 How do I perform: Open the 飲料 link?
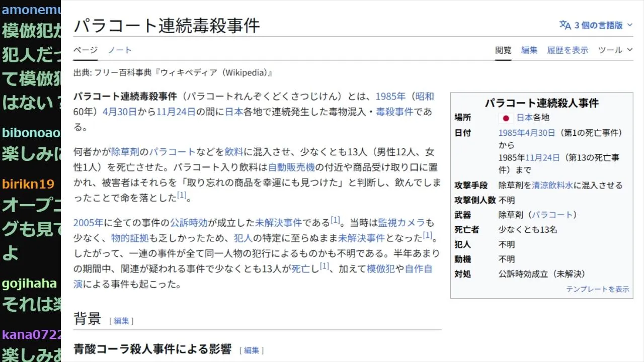(234, 151)
